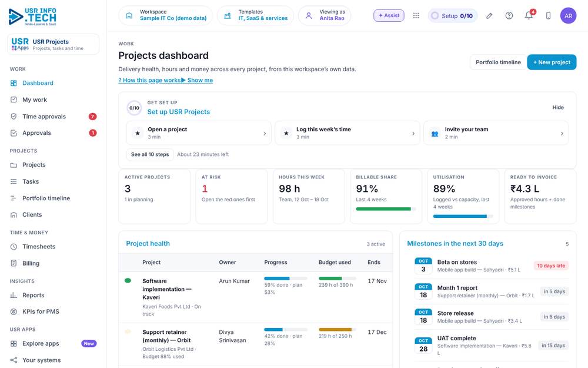Click the Set up USR Projects link
The width and height of the screenshot is (588, 368).
pyautogui.click(x=179, y=112)
